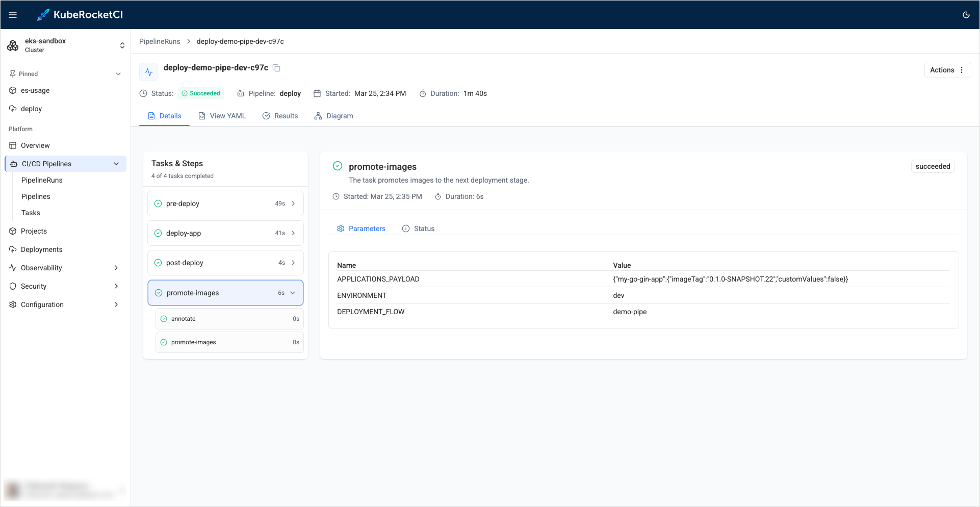The width and height of the screenshot is (980, 507).
Task: Open PipelineRuns breadcrumb link
Action: pos(159,41)
